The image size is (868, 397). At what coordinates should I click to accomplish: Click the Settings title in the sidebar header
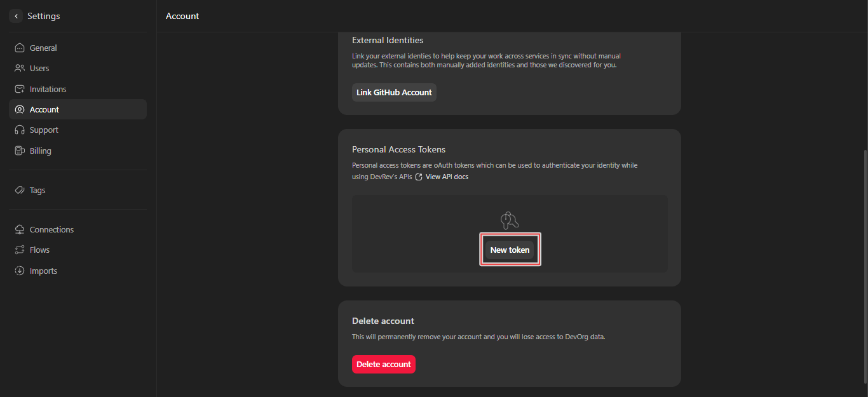coord(44,16)
